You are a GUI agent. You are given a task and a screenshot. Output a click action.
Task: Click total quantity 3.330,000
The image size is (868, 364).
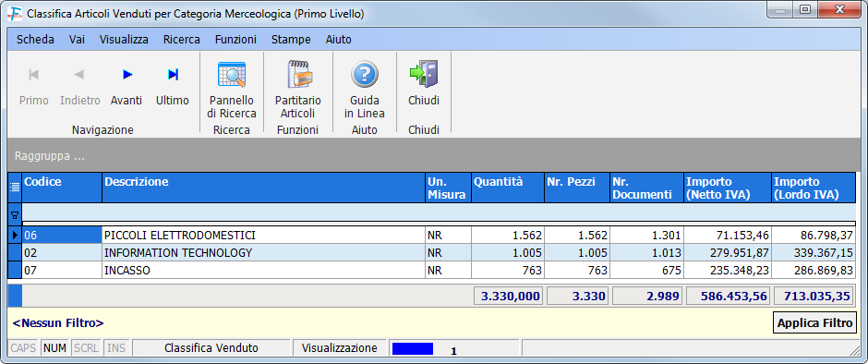(509, 296)
